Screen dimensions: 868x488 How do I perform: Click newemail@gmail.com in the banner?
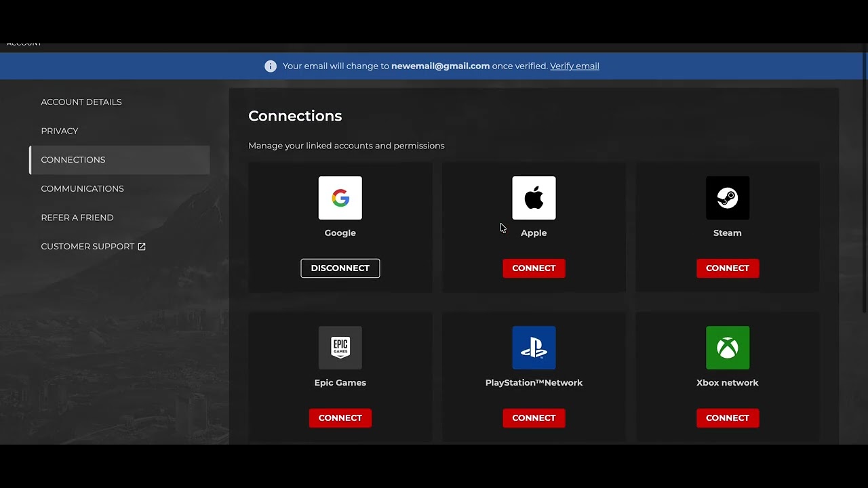pos(440,66)
